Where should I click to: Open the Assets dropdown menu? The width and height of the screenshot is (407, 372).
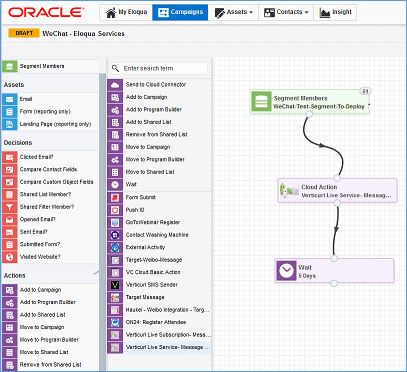[x=233, y=12]
